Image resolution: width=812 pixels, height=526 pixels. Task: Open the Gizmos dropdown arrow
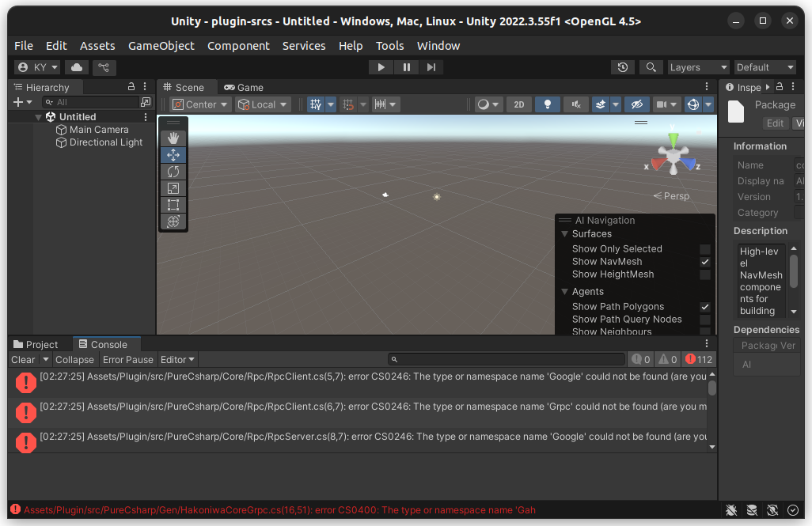[708, 104]
